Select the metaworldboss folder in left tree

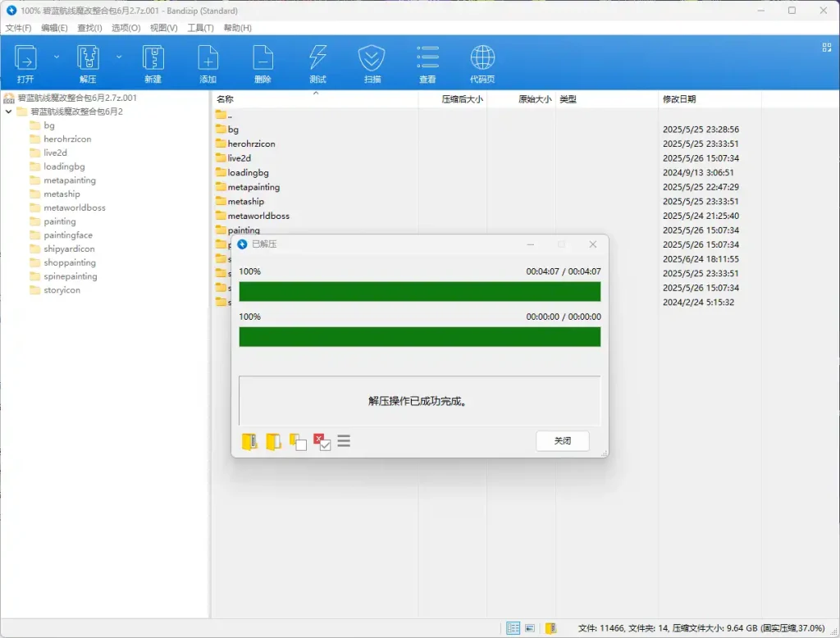pos(75,207)
